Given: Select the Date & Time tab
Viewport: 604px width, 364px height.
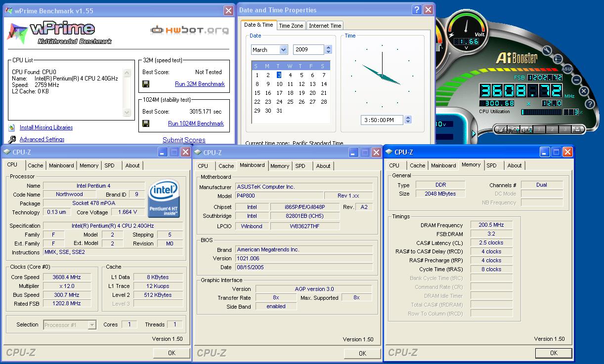Looking at the screenshot, I should 259,25.
